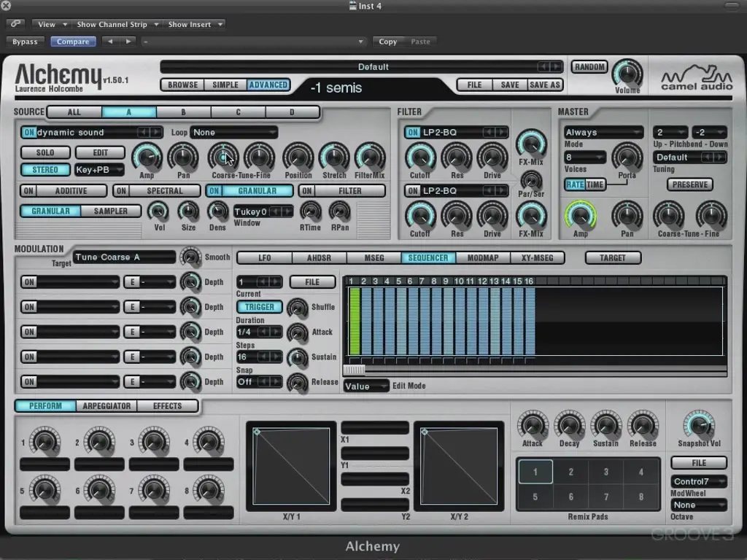The image size is (747, 560).
Task: Open the Pitchbend Up dropdown showing 2
Action: point(670,133)
